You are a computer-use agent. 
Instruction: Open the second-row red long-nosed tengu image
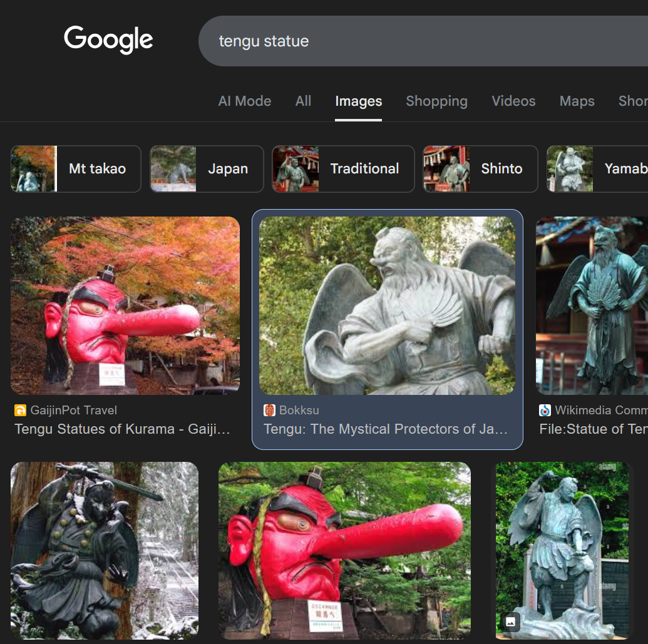[x=344, y=551]
